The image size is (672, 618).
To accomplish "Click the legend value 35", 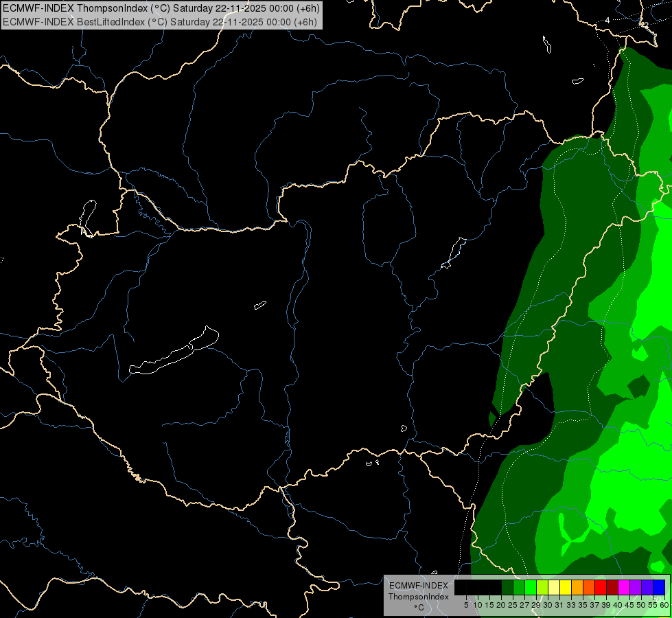I will pyautogui.click(x=583, y=605).
